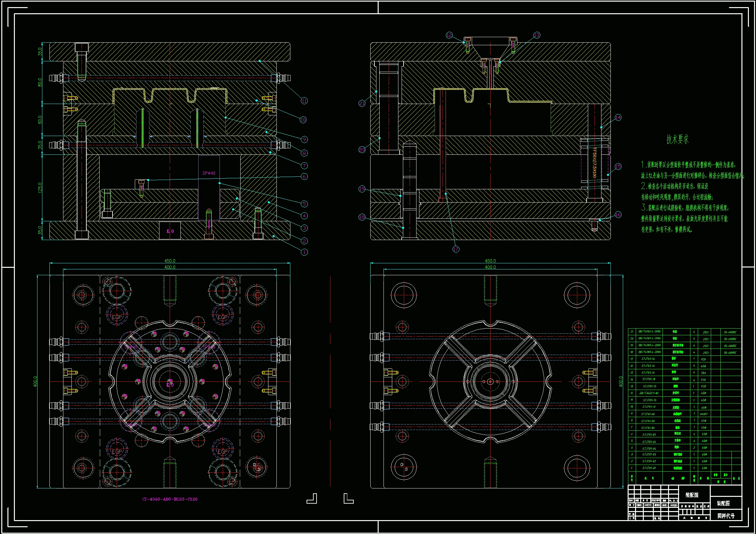The height and width of the screenshot is (534, 756).
Task: Select balloon 12 near the locating ring
Action: click(x=449, y=35)
